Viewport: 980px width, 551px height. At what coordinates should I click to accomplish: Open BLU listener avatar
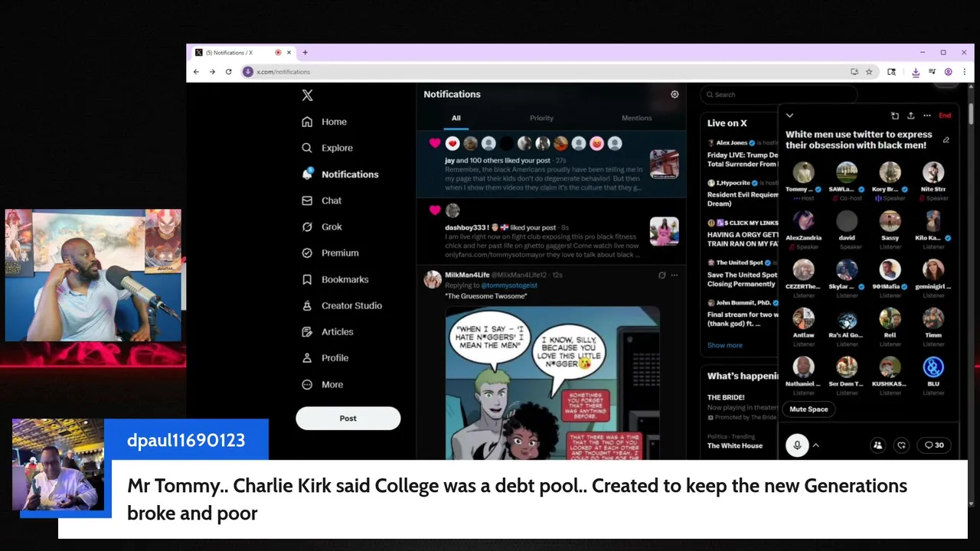point(933,367)
